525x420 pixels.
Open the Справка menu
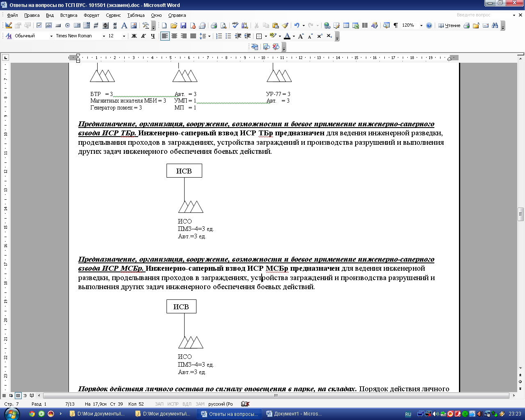tap(177, 15)
